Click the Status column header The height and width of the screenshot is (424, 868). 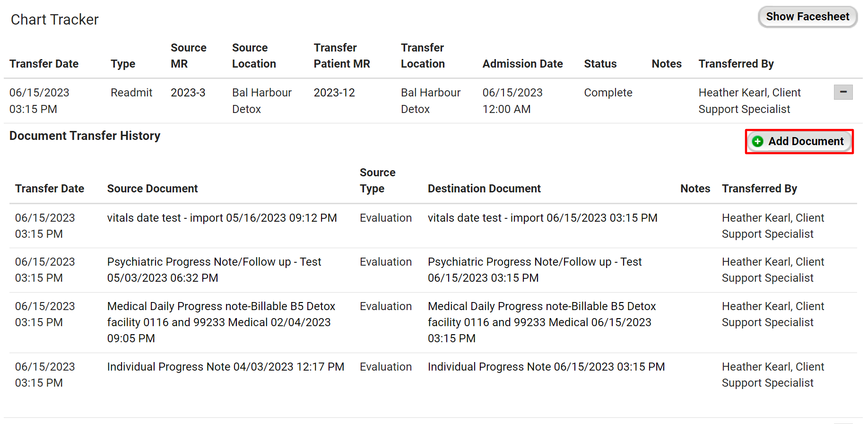(600, 64)
